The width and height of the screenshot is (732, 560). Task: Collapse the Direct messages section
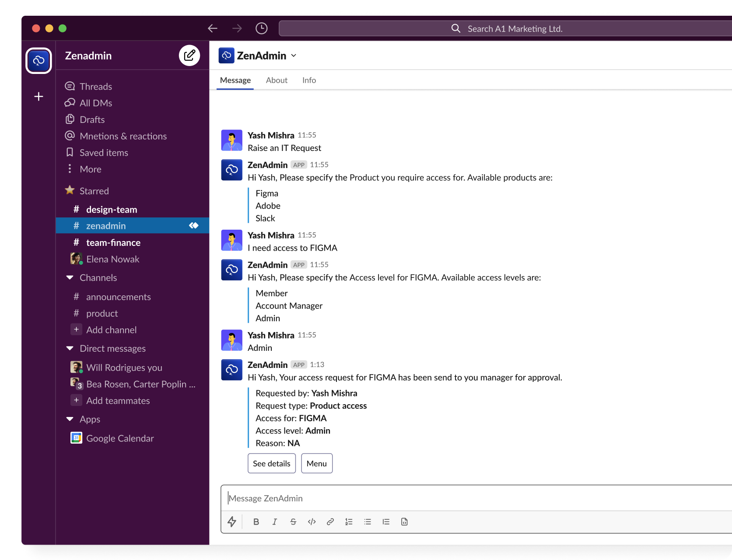click(70, 348)
